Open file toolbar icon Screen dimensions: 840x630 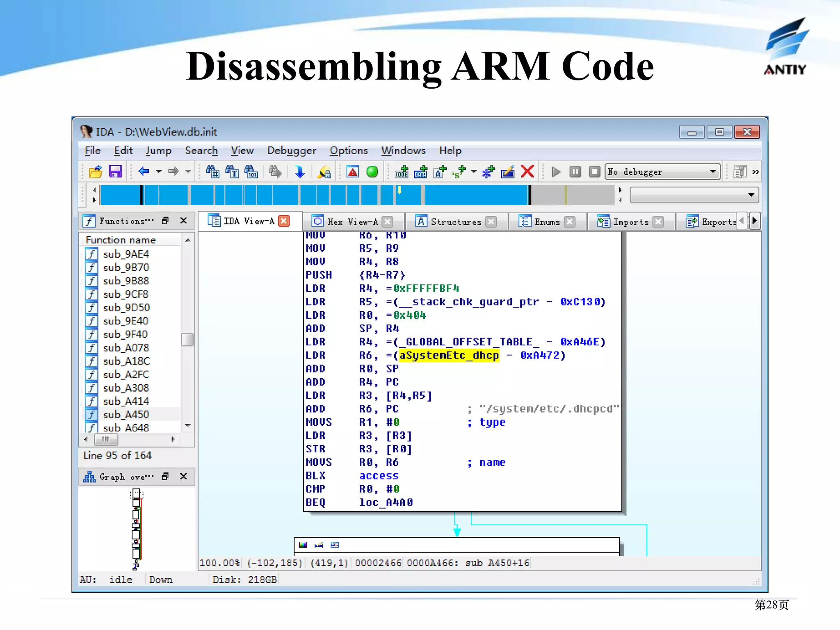(x=96, y=171)
